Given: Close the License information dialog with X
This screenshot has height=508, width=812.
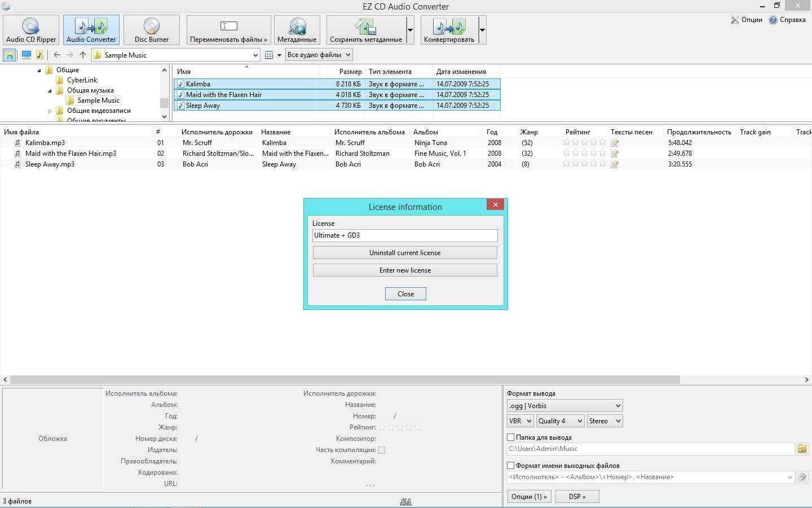Looking at the screenshot, I should point(496,205).
